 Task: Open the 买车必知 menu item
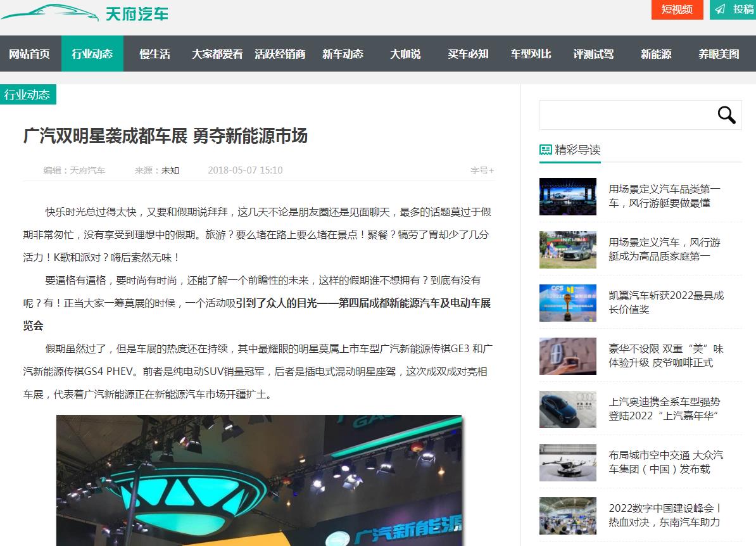point(468,54)
